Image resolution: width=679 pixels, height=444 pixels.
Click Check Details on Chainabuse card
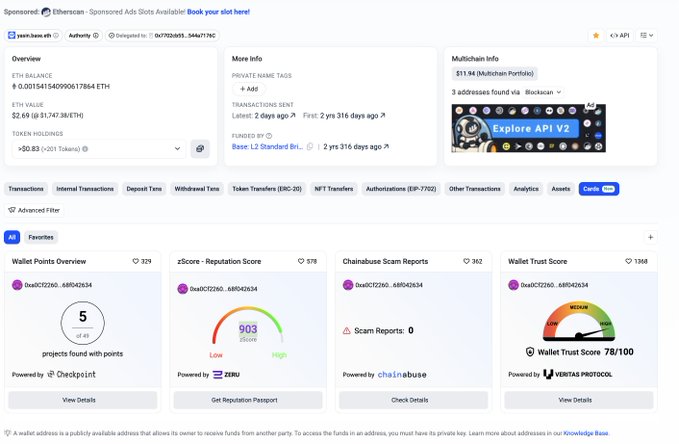pos(414,400)
